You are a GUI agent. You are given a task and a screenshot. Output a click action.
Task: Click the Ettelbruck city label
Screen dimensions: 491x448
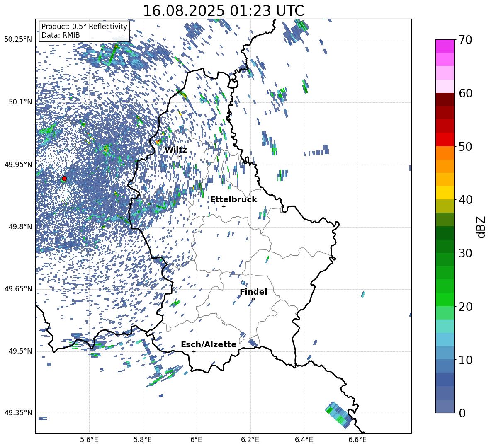click(x=233, y=199)
